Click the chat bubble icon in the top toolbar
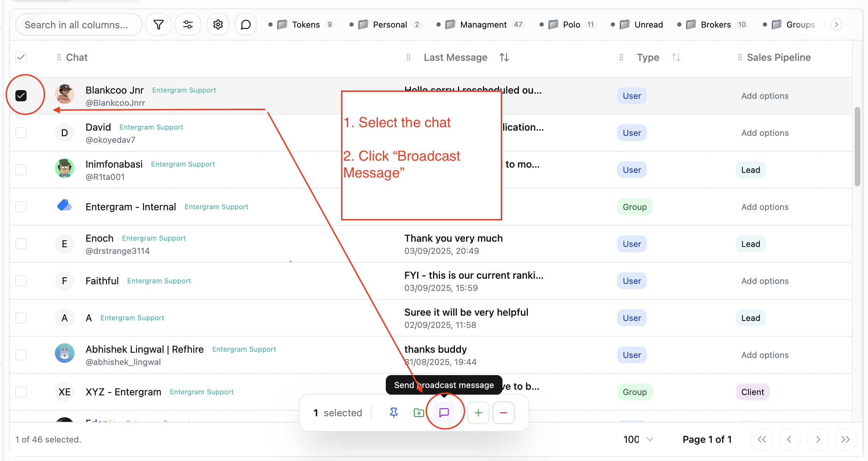The width and height of the screenshot is (868, 461). coord(246,24)
